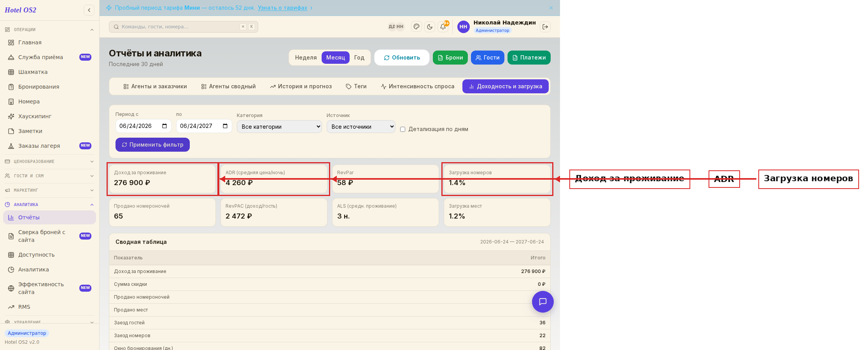Screen dimensions: 868x350
Task: Open the calendar picker for Период с date
Action: pos(164,126)
